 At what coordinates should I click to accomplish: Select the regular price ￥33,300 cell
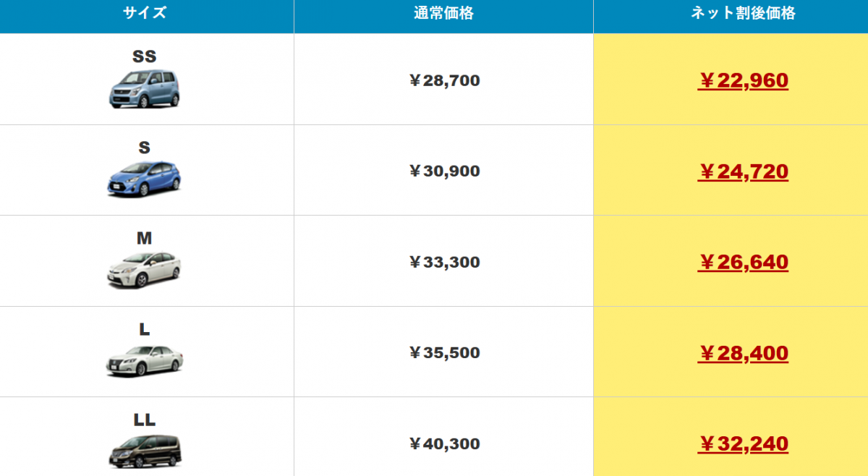(x=444, y=262)
